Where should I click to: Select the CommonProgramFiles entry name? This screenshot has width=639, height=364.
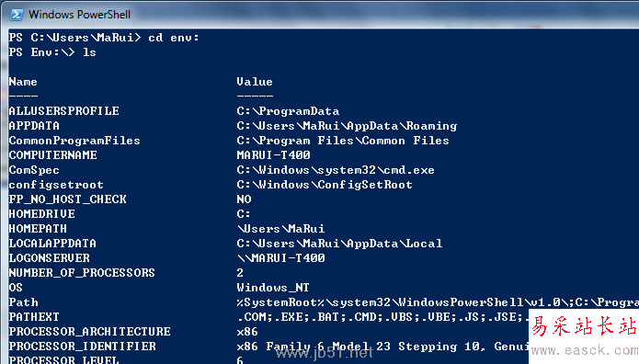point(74,141)
